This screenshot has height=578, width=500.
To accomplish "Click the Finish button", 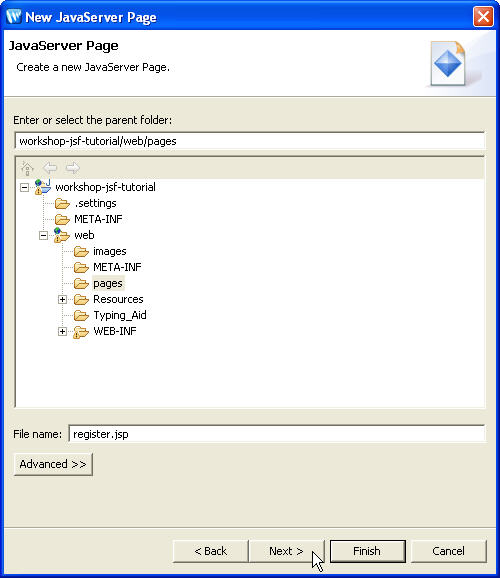I will click(367, 551).
